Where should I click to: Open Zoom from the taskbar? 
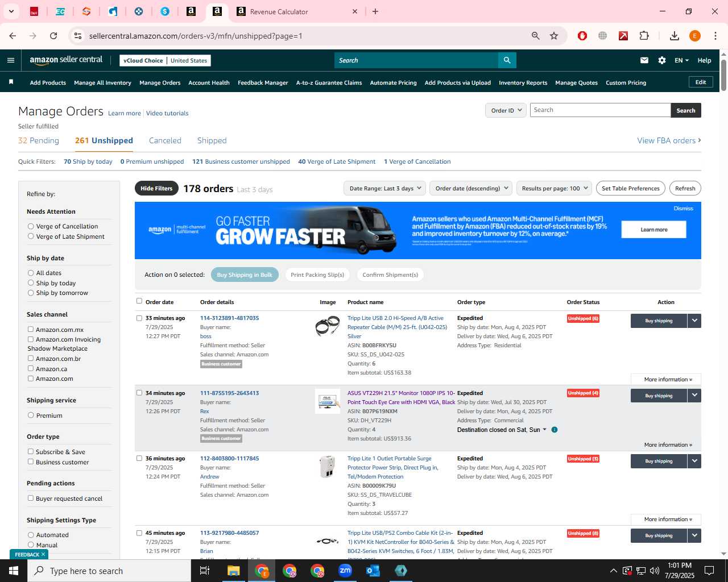(345, 571)
